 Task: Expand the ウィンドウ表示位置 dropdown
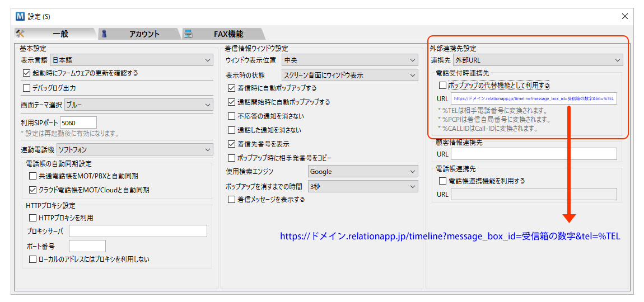[349, 60]
